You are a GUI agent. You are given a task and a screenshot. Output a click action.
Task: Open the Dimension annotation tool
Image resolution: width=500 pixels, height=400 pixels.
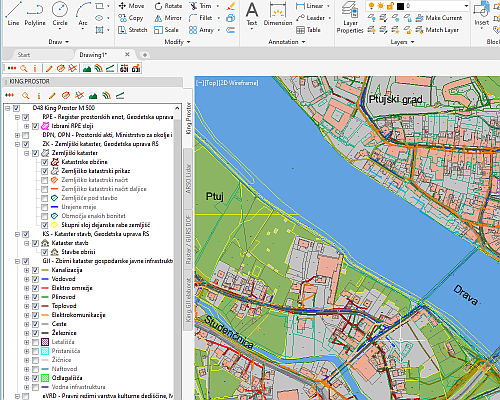tap(278, 14)
